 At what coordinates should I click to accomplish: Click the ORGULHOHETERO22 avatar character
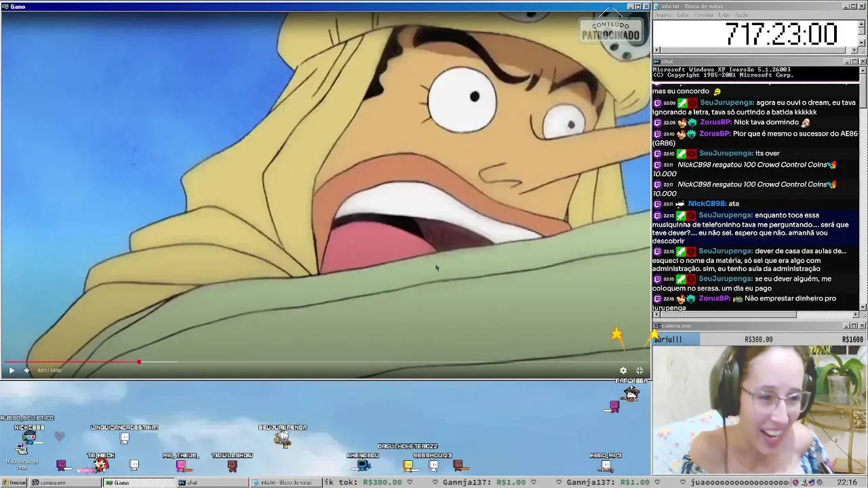tap(408, 466)
